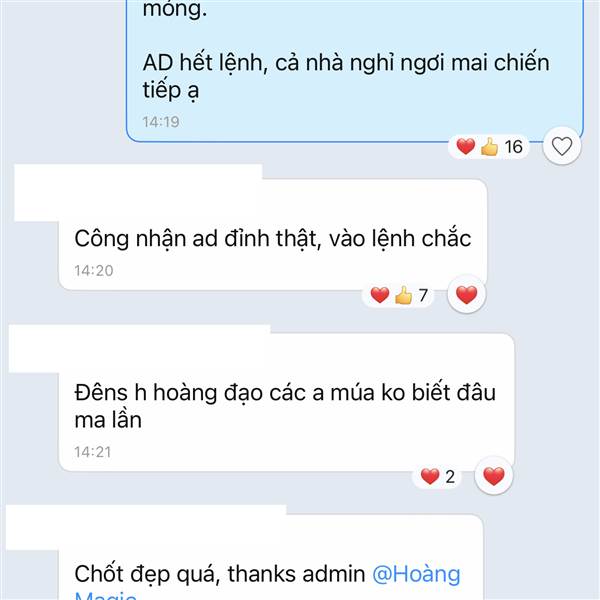Click the number 16 in the reaction count
This screenshot has width=600, height=600.
point(513,147)
